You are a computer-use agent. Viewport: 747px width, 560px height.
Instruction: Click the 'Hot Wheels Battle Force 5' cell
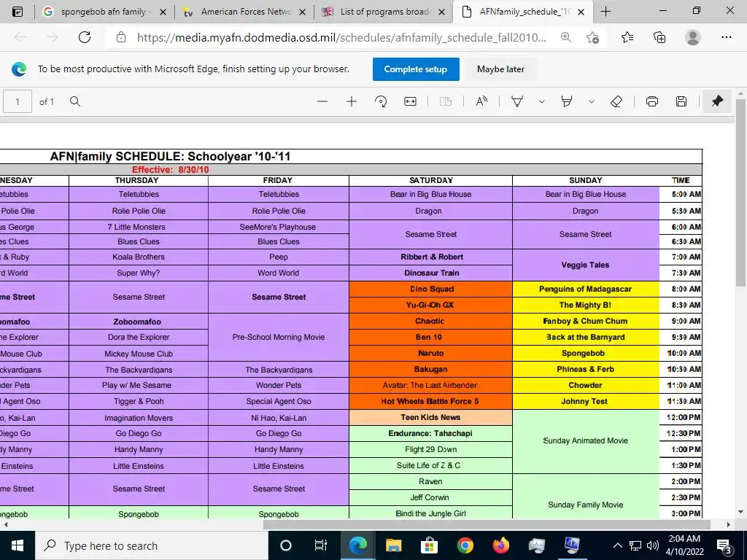430,402
